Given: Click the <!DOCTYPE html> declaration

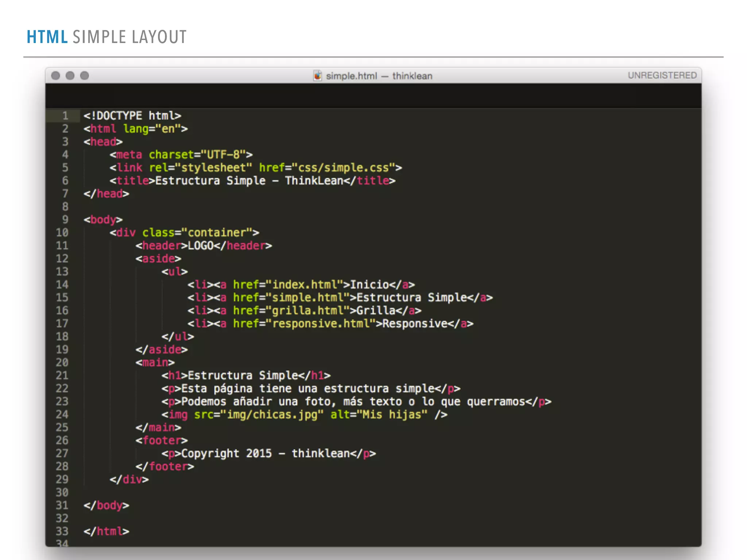Looking at the screenshot, I should [x=132, y=116].
